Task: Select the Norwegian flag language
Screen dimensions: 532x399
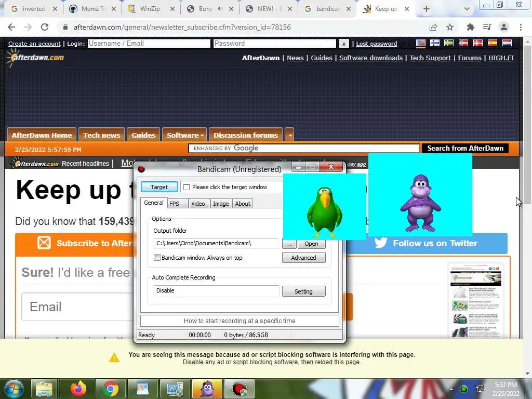Action: coord(463,43)
